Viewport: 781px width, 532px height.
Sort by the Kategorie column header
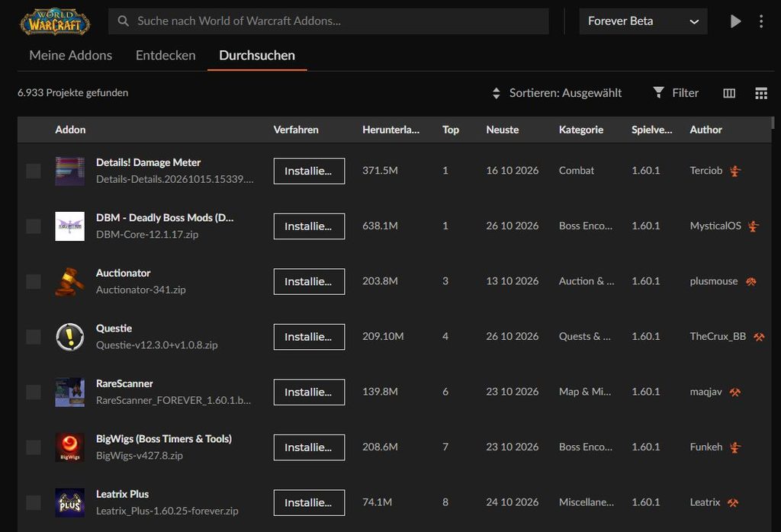(581, 130)
